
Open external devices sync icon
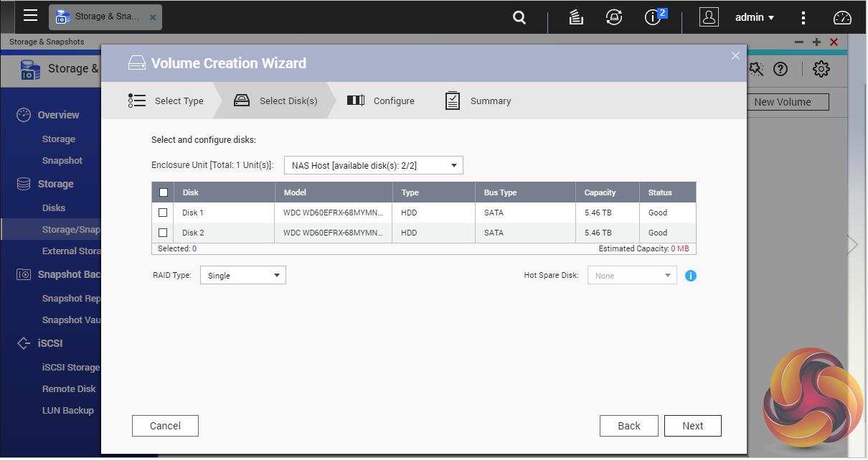pyautogui.click(x=613, y=18)
